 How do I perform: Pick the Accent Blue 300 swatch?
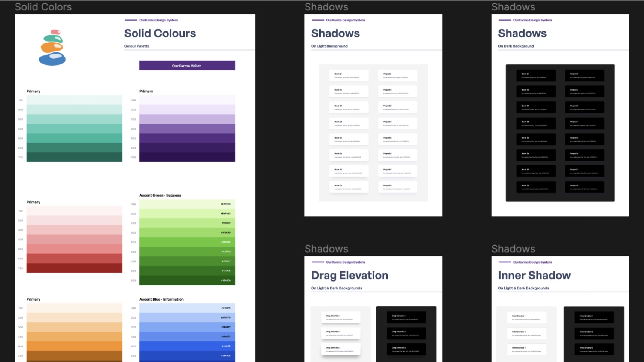(187, 327)
